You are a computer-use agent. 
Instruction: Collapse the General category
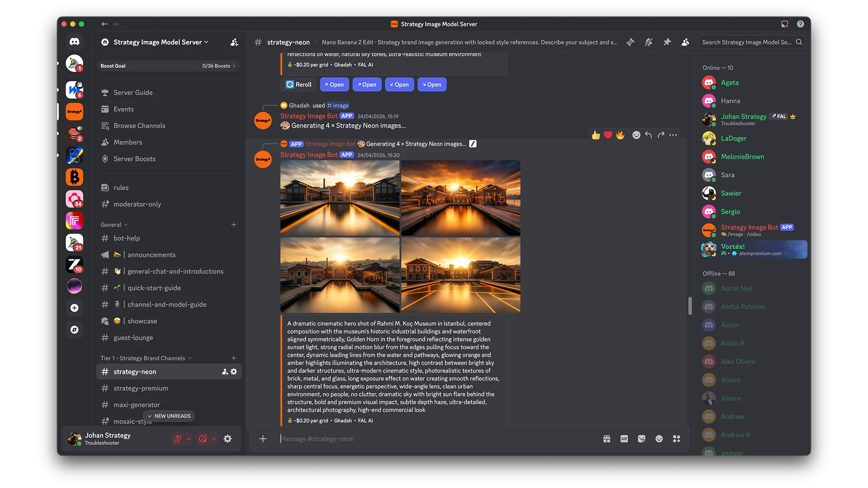point(114,225)
